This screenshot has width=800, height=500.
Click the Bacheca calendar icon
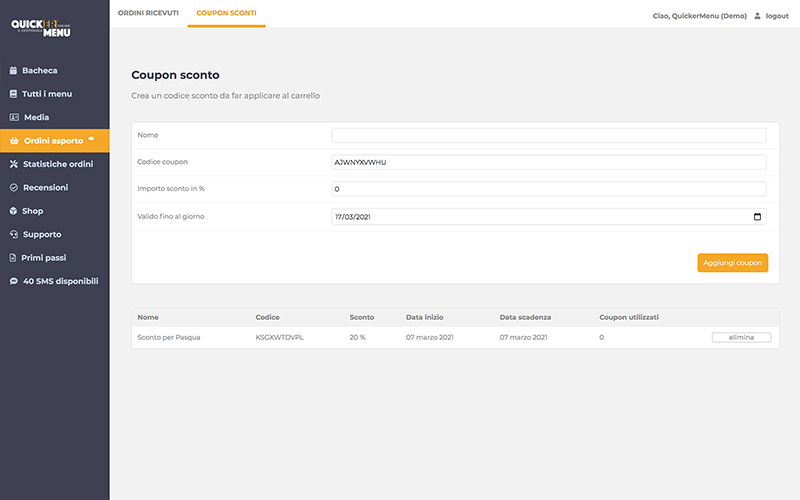pyautogui.click(x=13, y=70)
